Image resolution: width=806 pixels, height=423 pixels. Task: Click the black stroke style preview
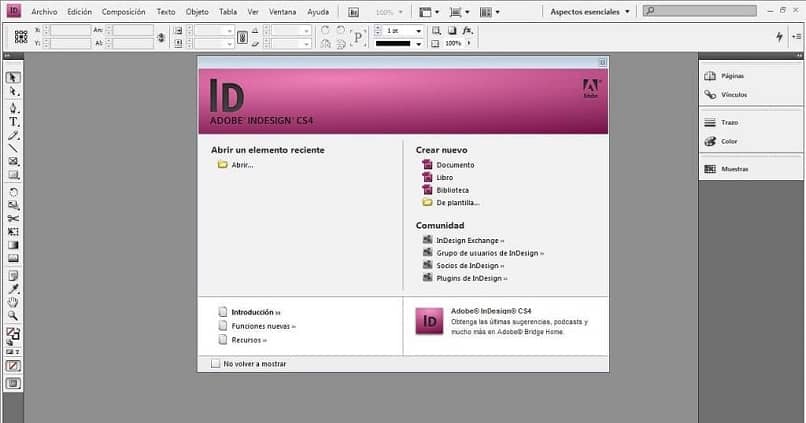(x=393, y=44)
